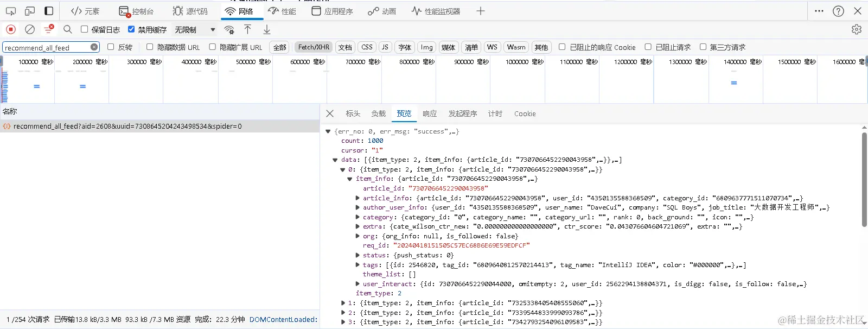Toggle the 反转 invert filter checkbox

click(111, 47)
